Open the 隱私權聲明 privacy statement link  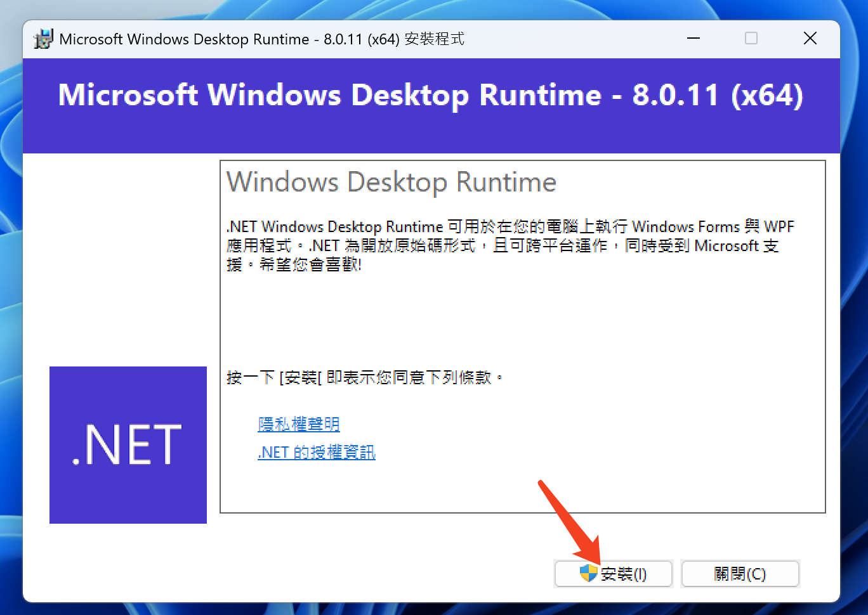[x=299, y=424]
